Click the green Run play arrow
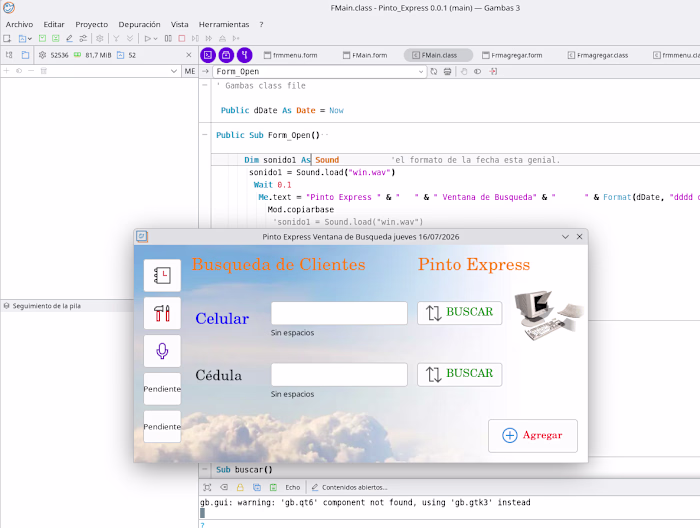Viewport: 700px width, 528px height. (x=148, y=38)
